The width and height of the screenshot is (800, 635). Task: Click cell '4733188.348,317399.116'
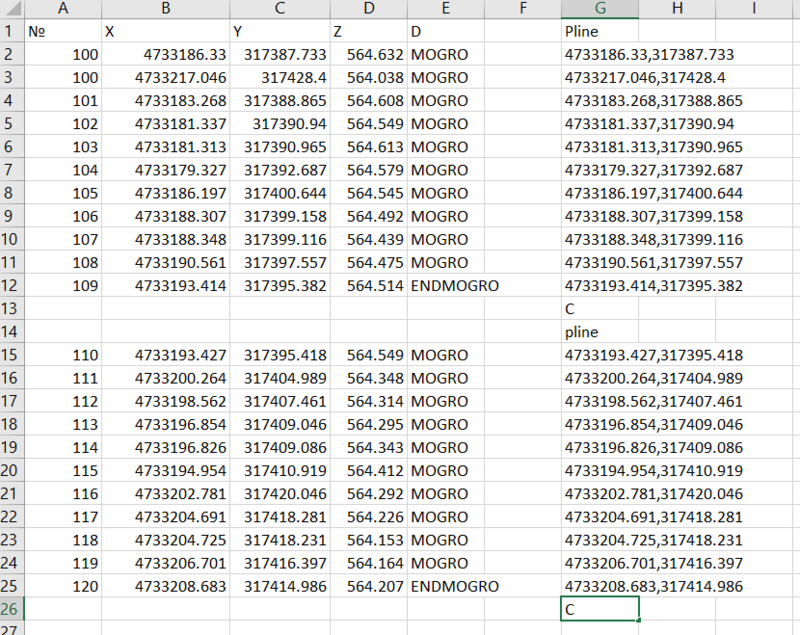coord(653,239)
